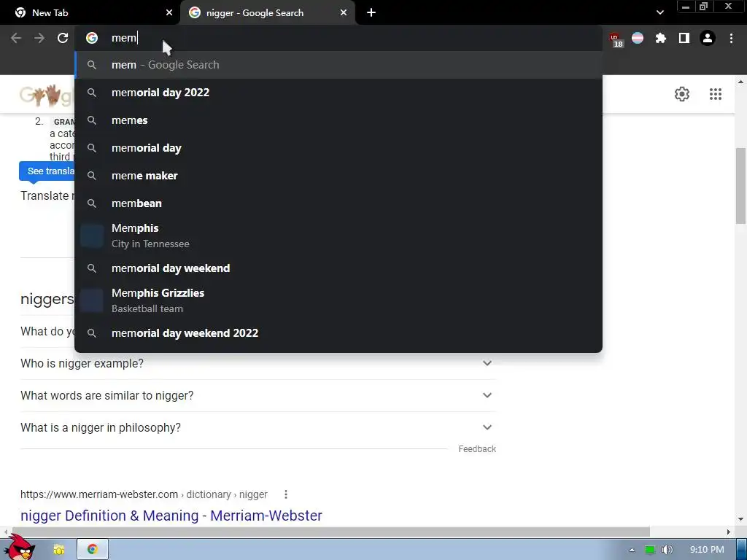Open the red extension badged 18
747x560 pixels.
point(616,39)
